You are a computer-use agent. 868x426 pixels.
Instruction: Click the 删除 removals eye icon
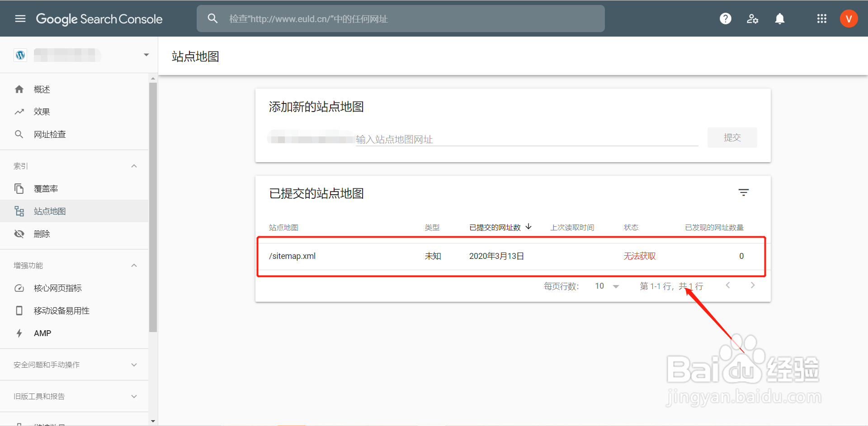tap(19, 234)
